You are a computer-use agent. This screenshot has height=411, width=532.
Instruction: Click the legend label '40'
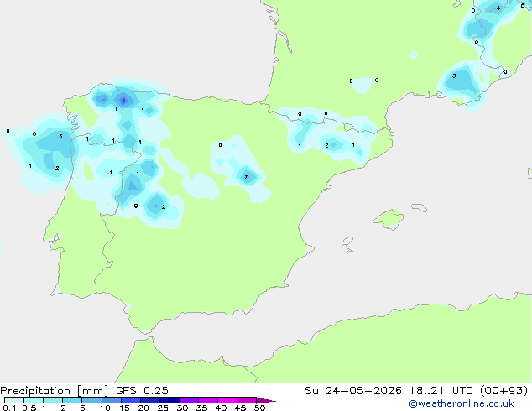[x=221, y=408]
